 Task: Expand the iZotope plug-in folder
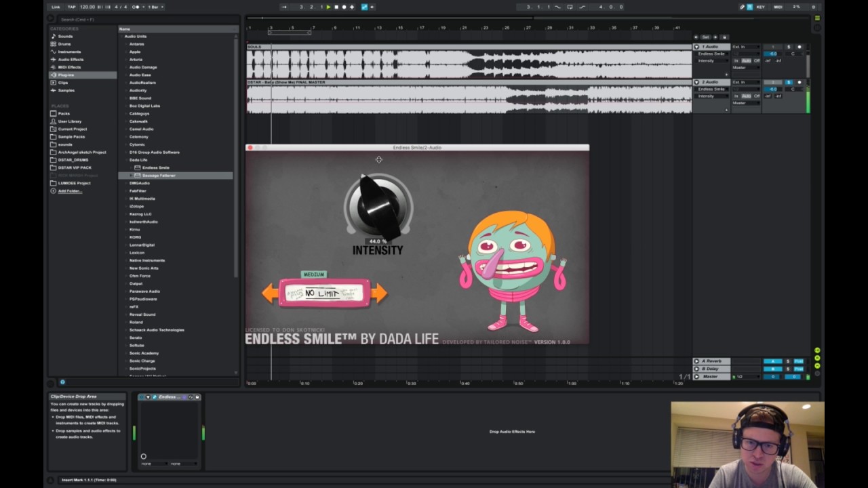pos(127,206)
